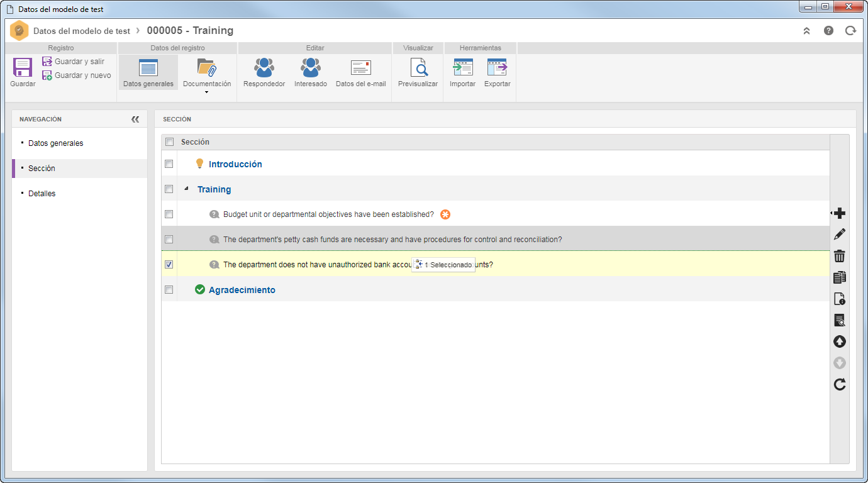
Task: Click the Previsualizar preview icon
Action: [x=418, y=67]
